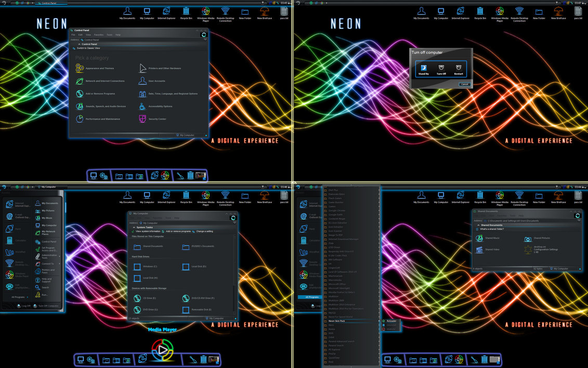Select Restart in the shutdown dialog
The height and width of the screenshot is (368, 588).
[x=458, y=69]
